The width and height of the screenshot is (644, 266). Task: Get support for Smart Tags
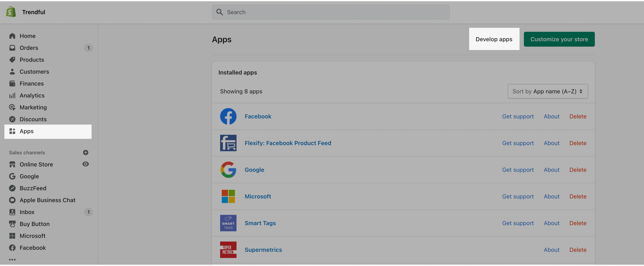[x=518, y=223]
